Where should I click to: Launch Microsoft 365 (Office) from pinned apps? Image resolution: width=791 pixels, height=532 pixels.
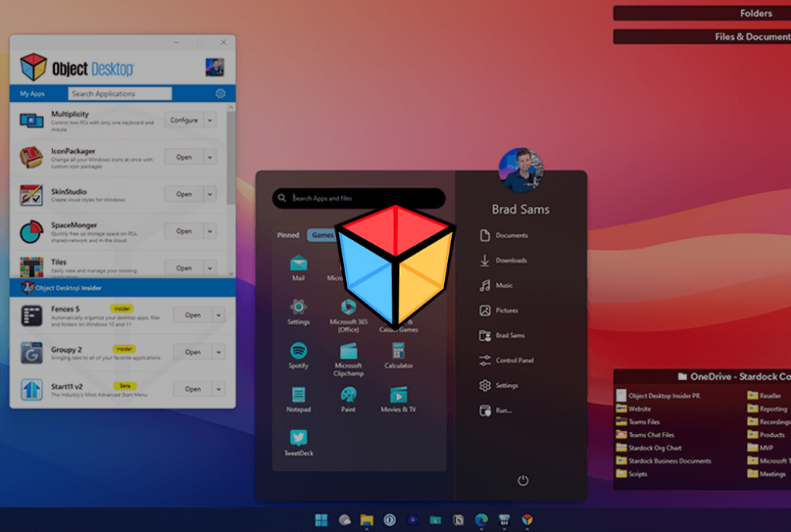tap(348, 316)
